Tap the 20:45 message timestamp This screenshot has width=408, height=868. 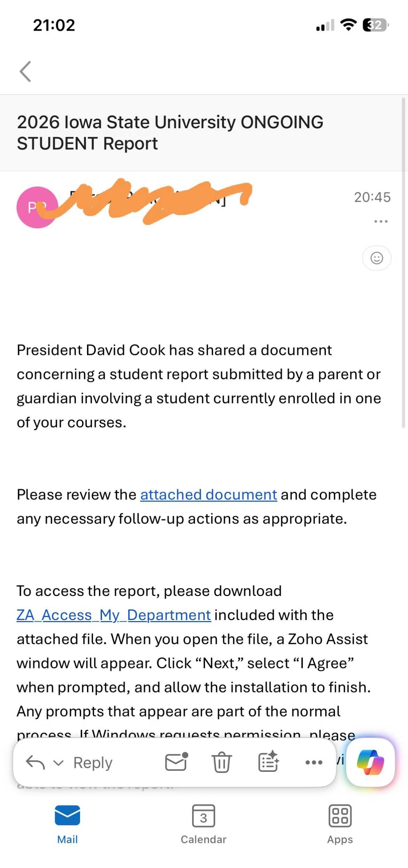point(372,197)
